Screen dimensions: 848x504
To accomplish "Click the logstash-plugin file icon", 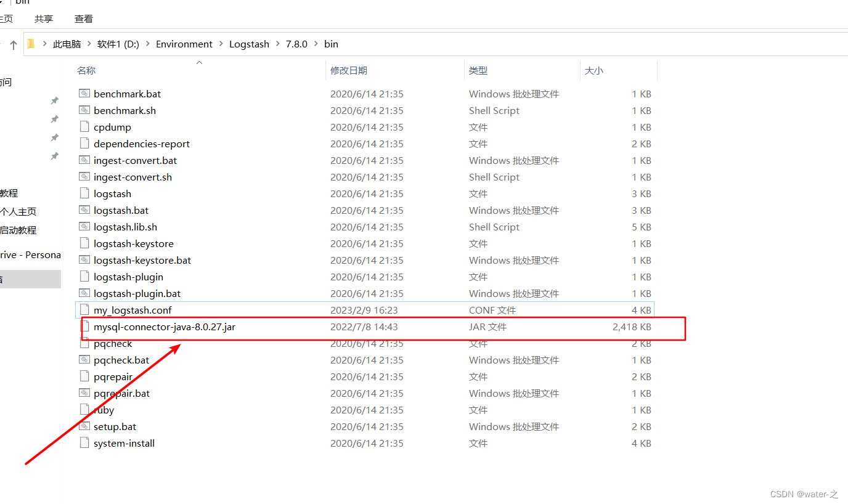I will pyautogui.click(x=84, y=277).
